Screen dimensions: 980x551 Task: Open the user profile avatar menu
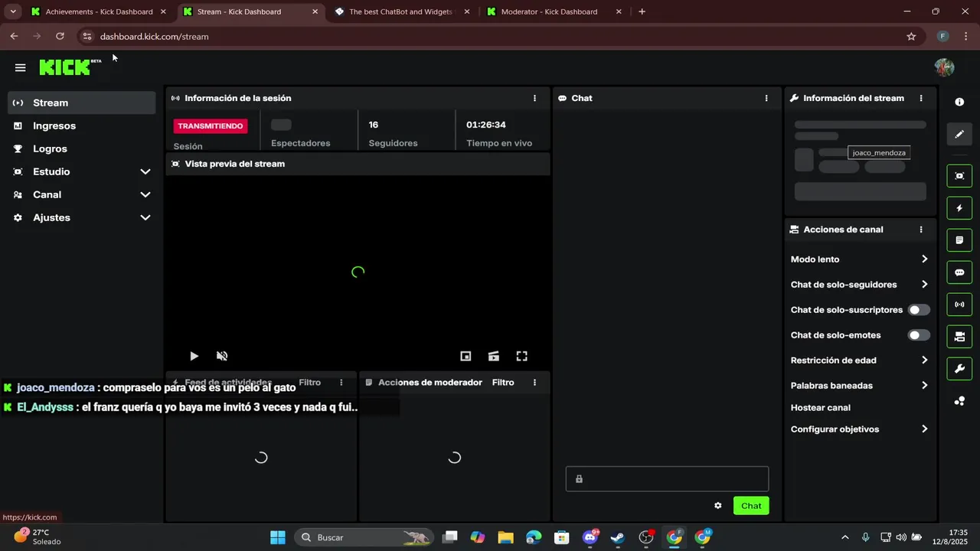pyautogui.click(x=944, y=67)
